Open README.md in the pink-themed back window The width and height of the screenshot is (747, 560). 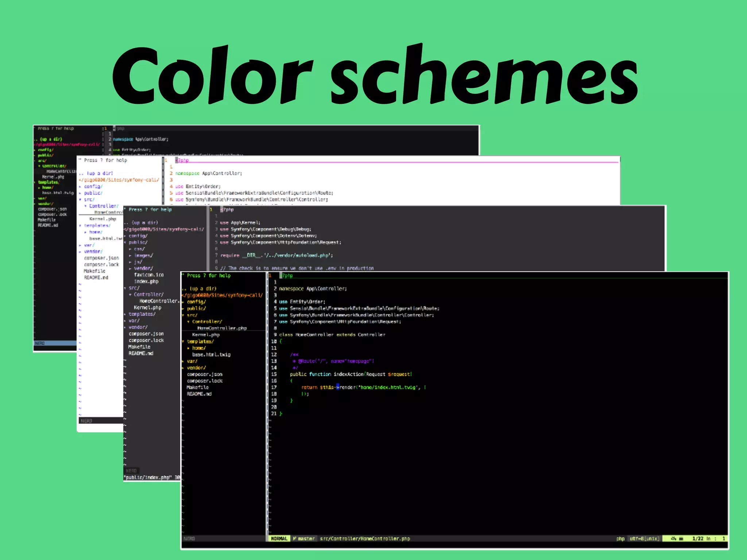[48, 225]
